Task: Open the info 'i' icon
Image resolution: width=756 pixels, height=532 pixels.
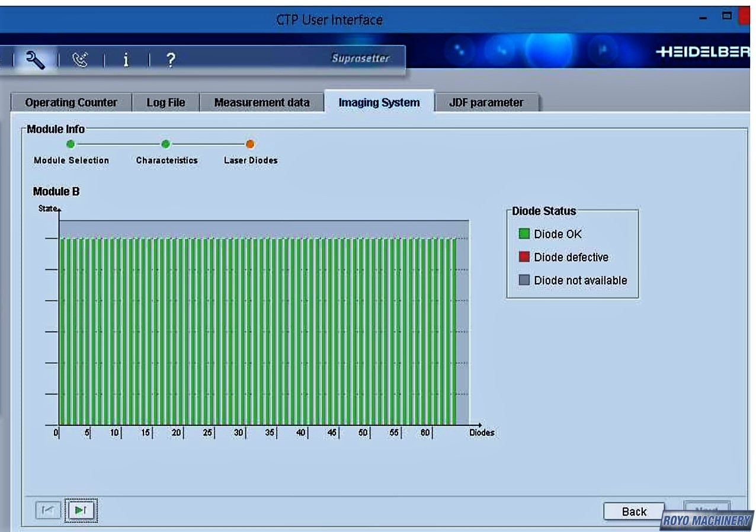Action: [126, 59]
